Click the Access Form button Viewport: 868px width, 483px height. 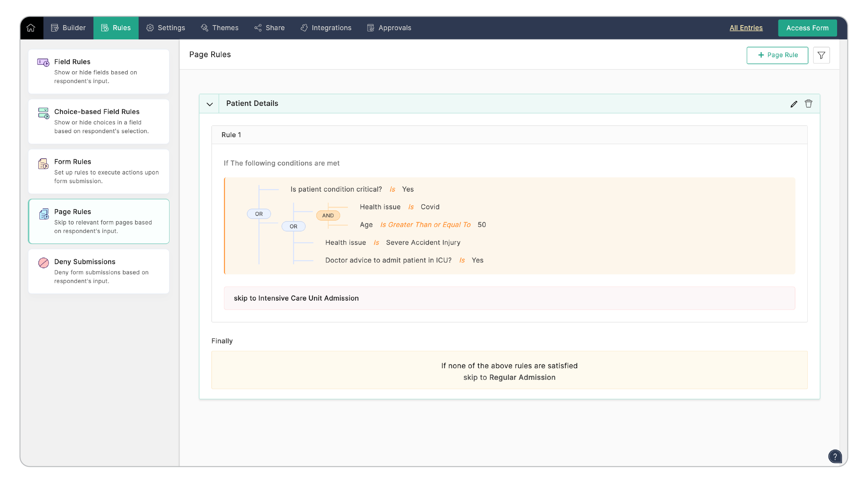click(x=807, y=28)
